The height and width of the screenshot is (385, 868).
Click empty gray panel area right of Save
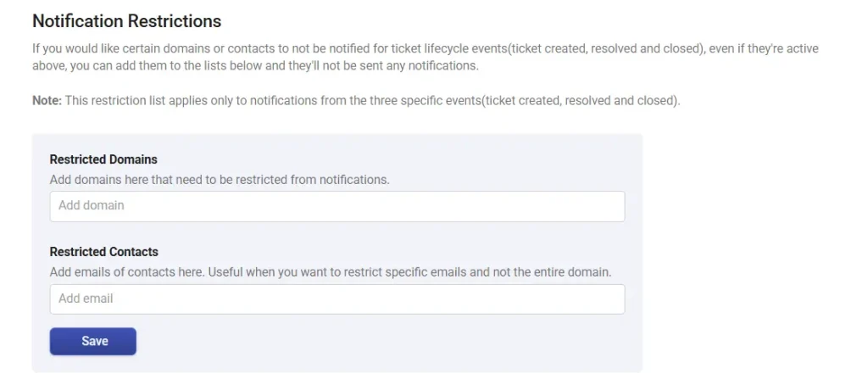(x=381, y=341)
